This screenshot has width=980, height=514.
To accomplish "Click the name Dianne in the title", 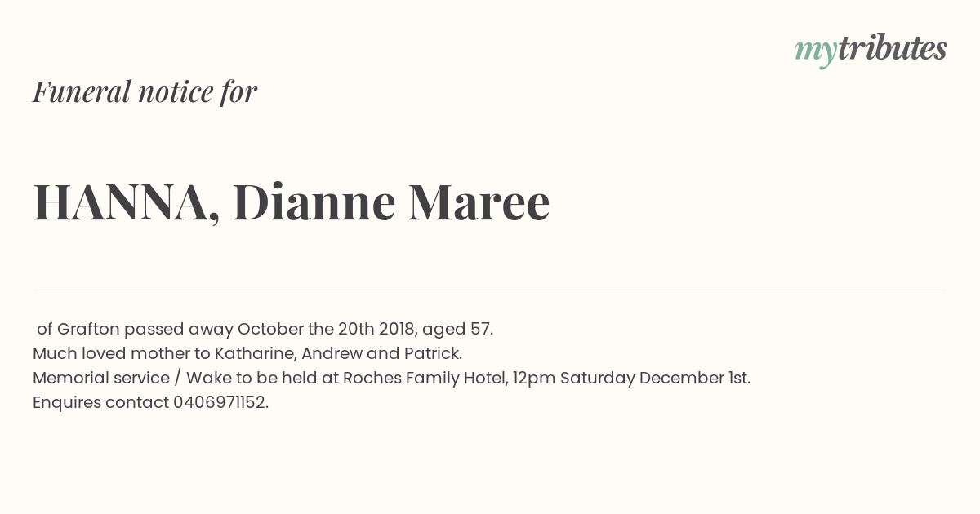I will point(314,202).
